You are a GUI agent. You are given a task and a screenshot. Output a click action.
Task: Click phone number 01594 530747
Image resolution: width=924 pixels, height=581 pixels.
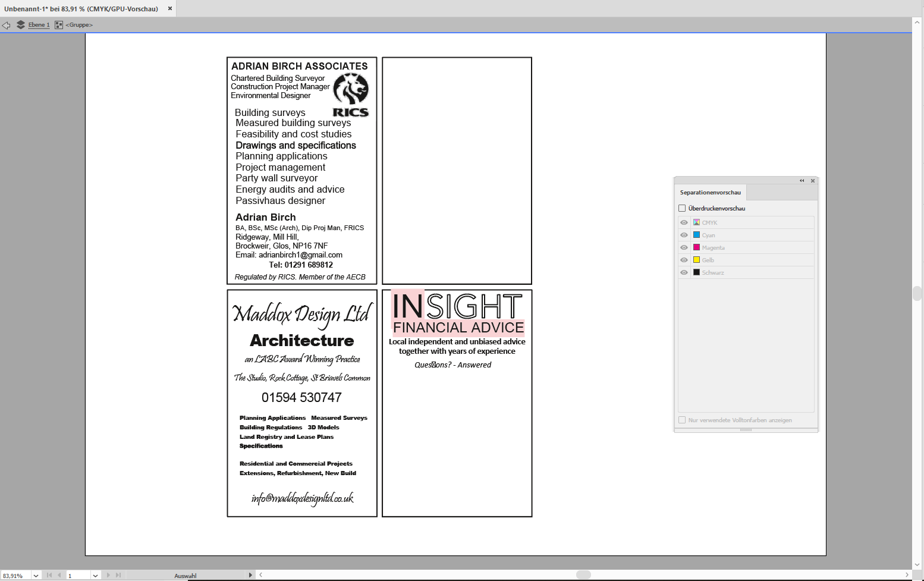tap(302, 397)
